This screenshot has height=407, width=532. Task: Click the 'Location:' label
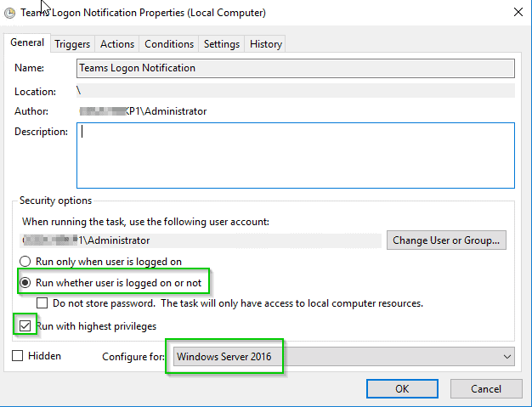35,92
